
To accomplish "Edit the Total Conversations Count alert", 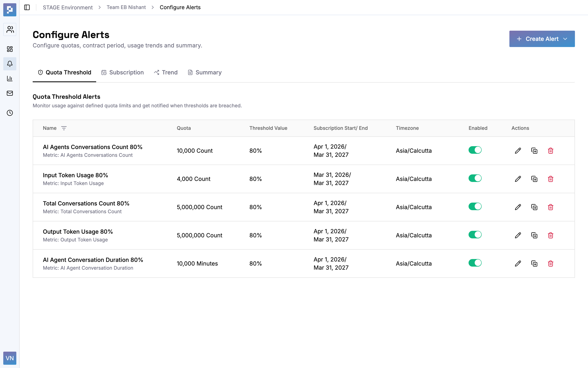I will (x=518, y=207).
